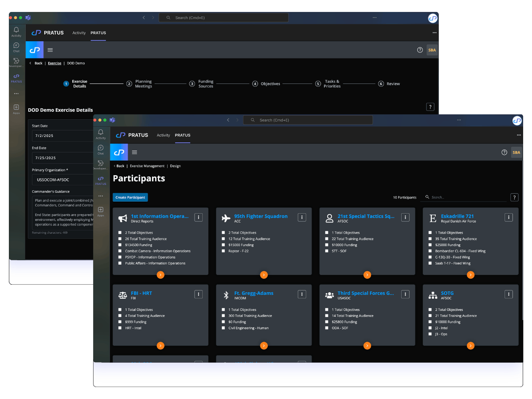
Task: Expand the Eskadrille 721 card with the orange chevron
Action: click(x=470, y=275)
